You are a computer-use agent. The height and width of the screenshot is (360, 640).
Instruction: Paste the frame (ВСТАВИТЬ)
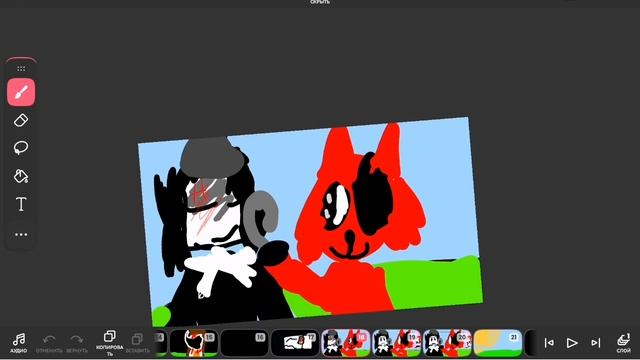(137, 342)
